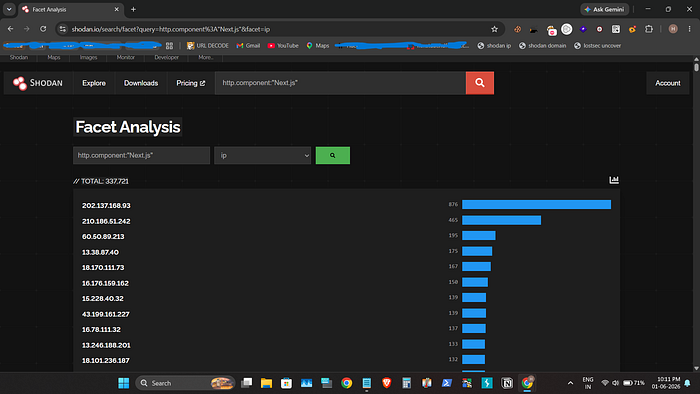Image resolution: width=700 pixels, height=394 pixels.
Task: Click IP 18.101.236.187
Action: point(106,361)
